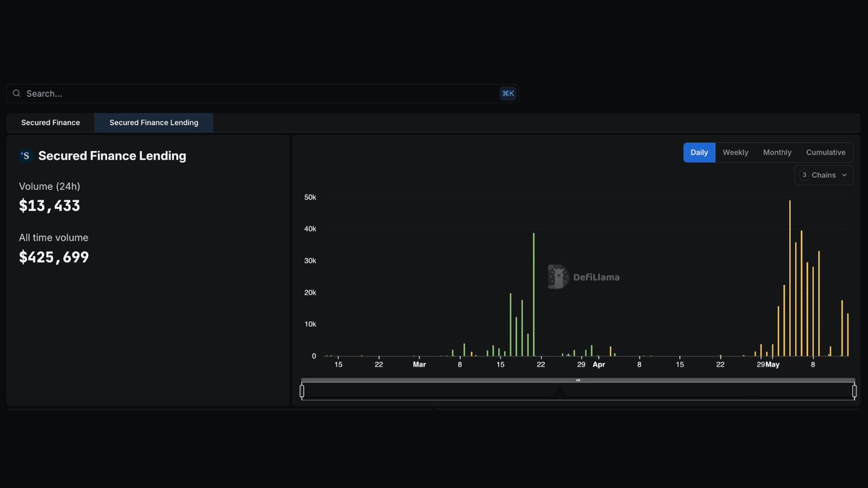Click the search magnifier icon
868x488 pixels.
[x=17, y=93]
